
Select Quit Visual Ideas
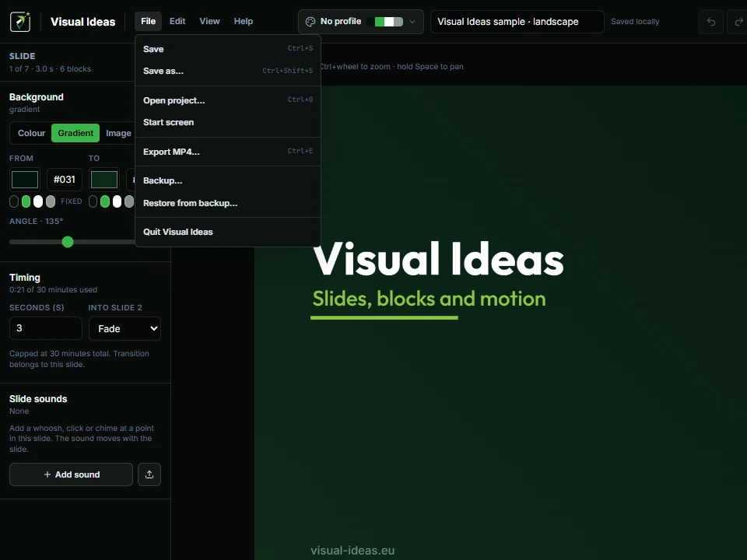(228, 232)
